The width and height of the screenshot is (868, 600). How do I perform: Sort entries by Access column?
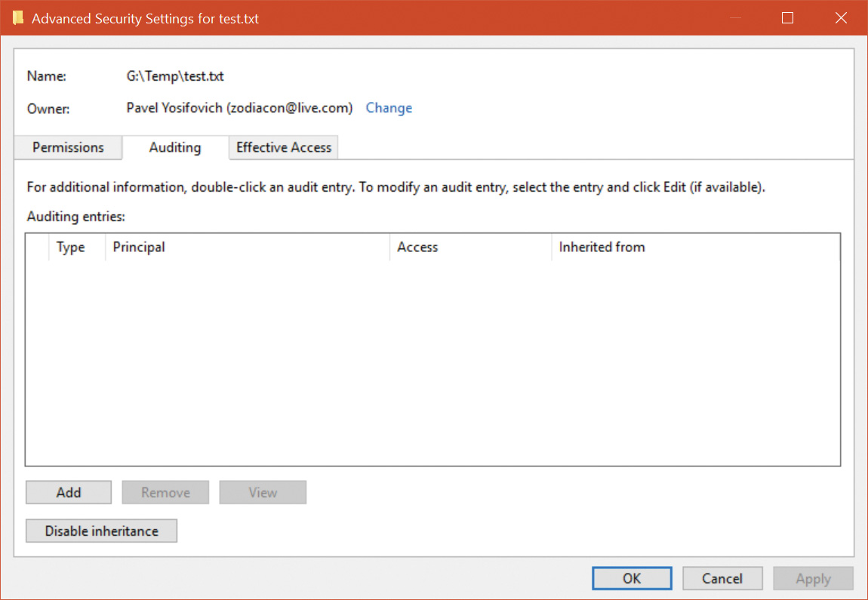tap(417, 247)
